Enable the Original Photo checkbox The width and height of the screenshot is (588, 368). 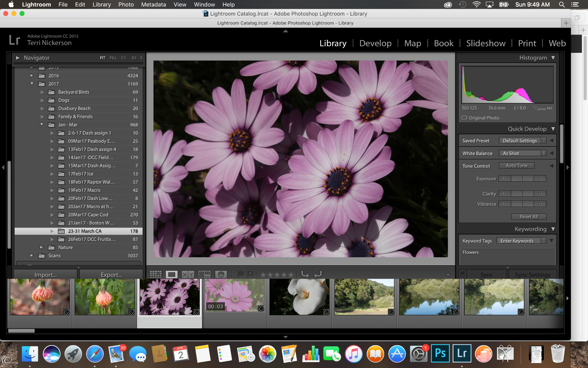tap(464, 118)
